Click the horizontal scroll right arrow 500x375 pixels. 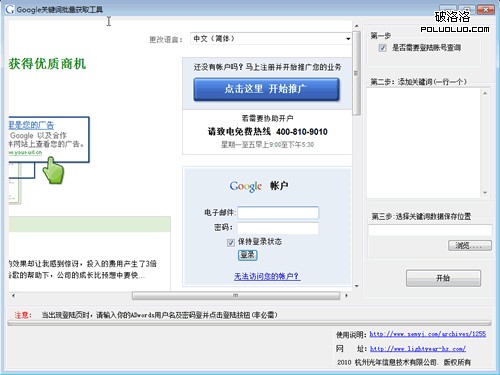point(346,296)
